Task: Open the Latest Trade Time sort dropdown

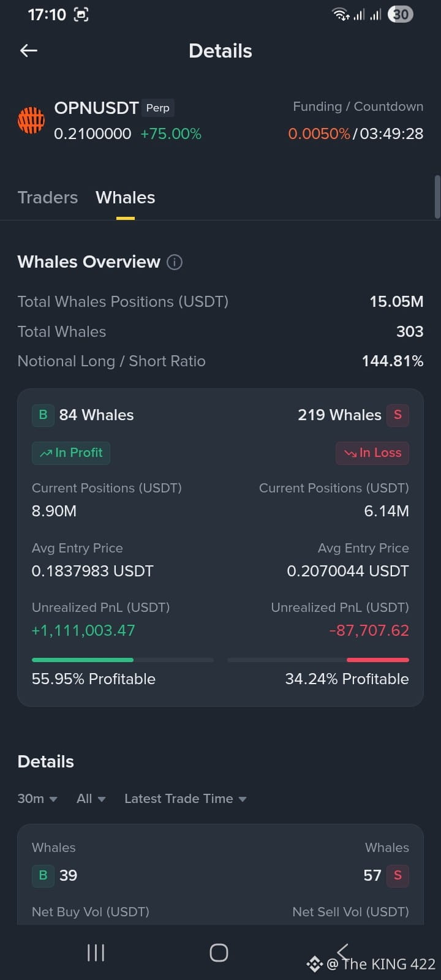Action: point(186,799)
